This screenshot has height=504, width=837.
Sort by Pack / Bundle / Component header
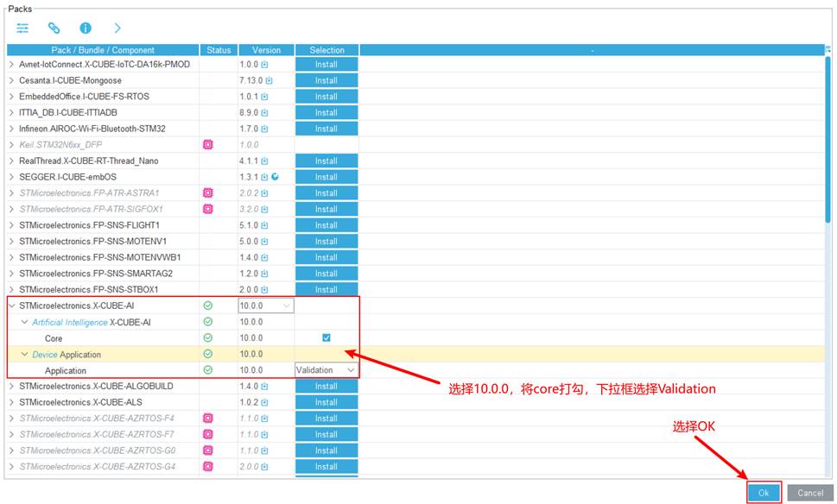103,50
